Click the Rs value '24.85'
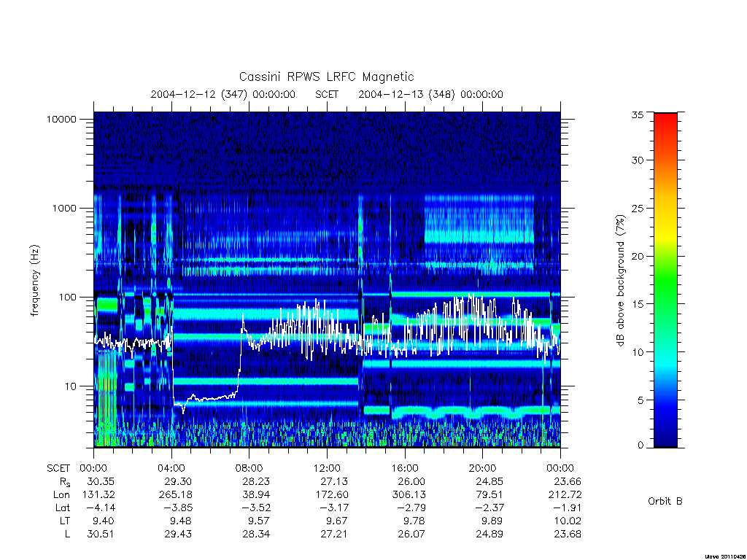This screenshot has width=747, height=560. click(x=489, y=481)
